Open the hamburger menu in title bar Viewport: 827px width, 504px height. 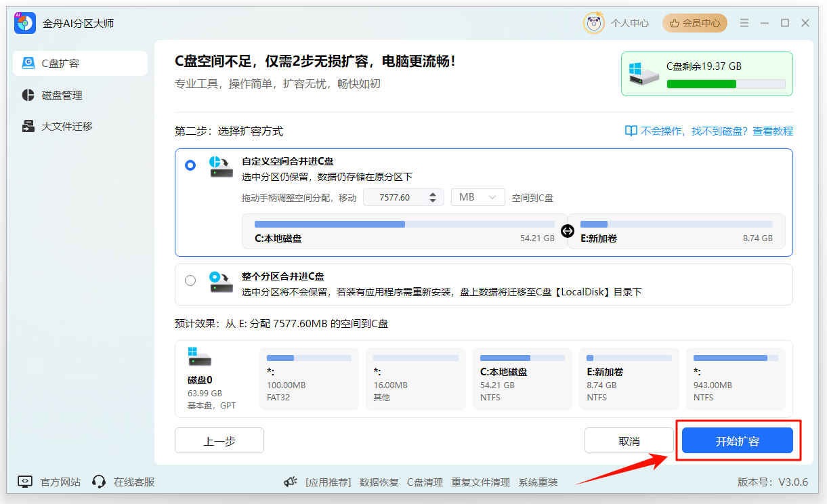pos(744,23)
